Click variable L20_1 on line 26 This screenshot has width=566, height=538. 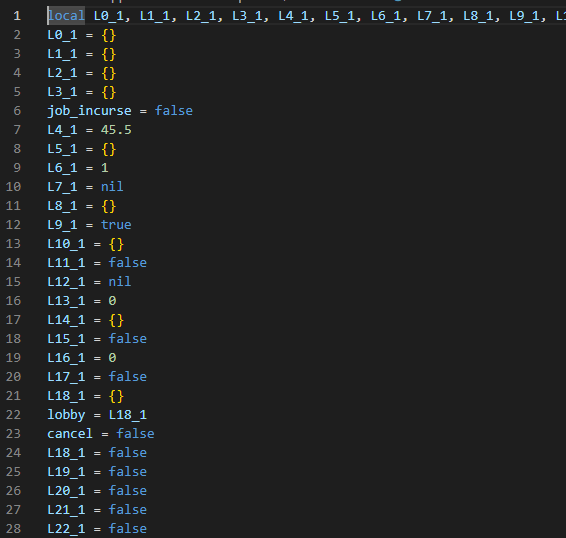[66, 491]
